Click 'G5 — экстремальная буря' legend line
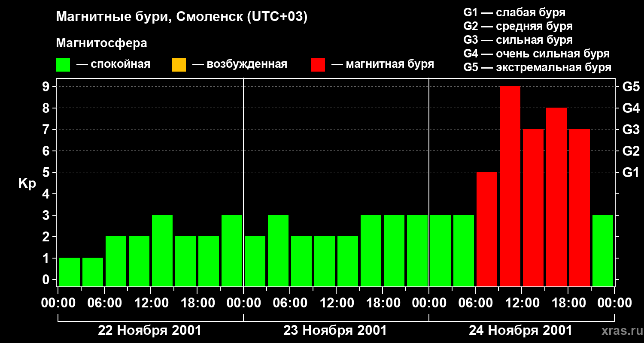 [x=537, y=67]
